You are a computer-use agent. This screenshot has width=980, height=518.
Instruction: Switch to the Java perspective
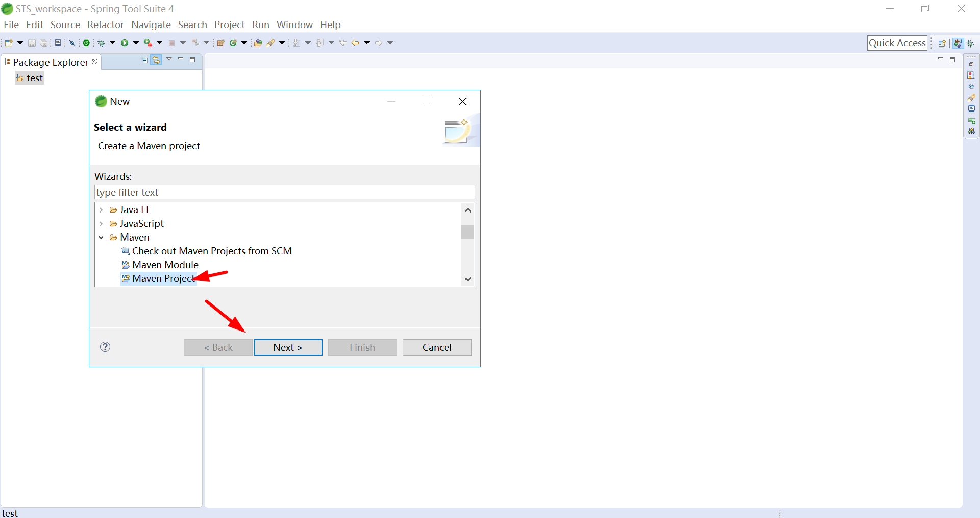pyautogui.click(x=959, y=43)
